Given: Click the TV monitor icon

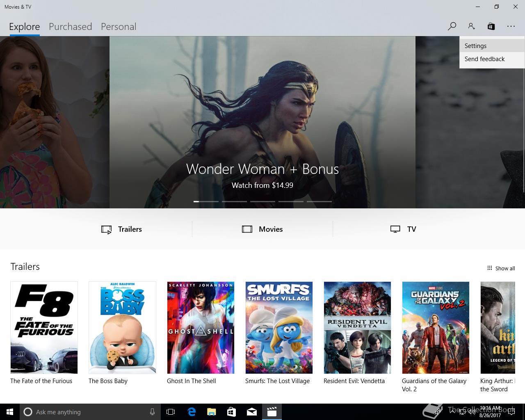Looking at the screenshot, I should (395, 229).
